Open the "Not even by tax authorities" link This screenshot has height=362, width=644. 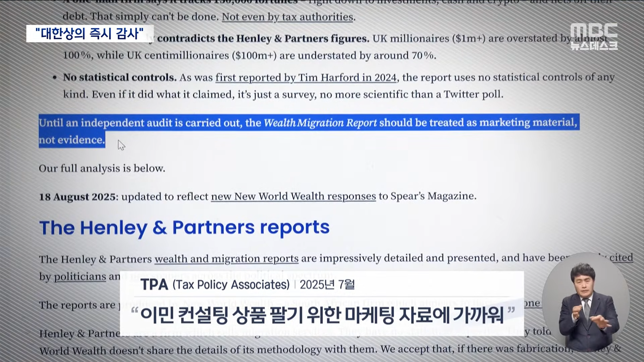pos(287,17)
